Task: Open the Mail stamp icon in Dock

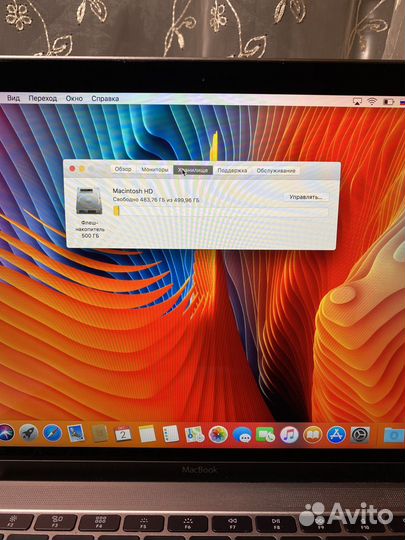Action: pyautogui.click(x=76, y=433)
